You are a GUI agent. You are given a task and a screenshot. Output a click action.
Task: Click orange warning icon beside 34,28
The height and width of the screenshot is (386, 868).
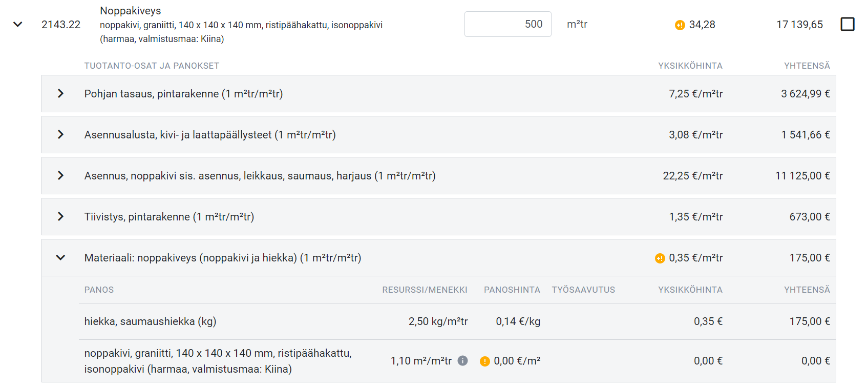680,25
